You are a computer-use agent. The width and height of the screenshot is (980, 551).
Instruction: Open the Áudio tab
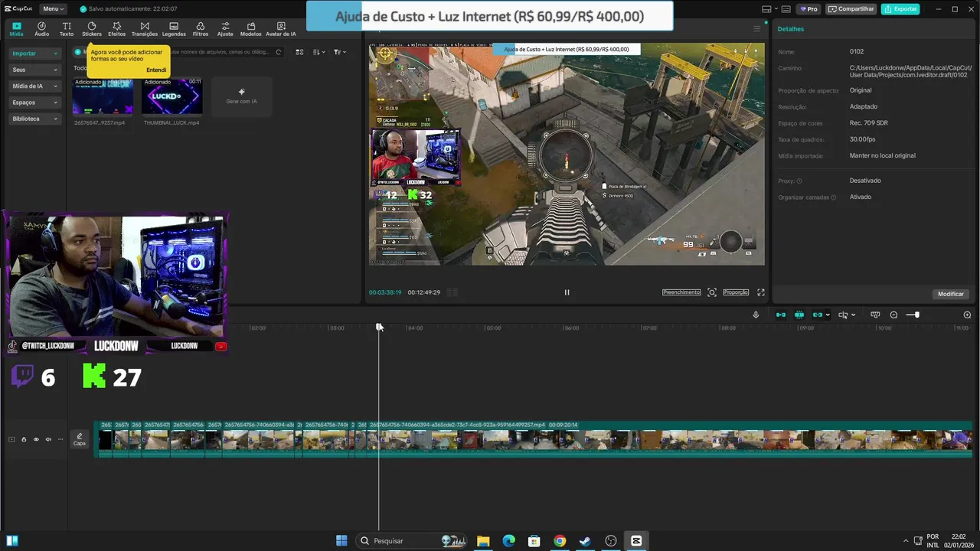click(x=41, y=29)
